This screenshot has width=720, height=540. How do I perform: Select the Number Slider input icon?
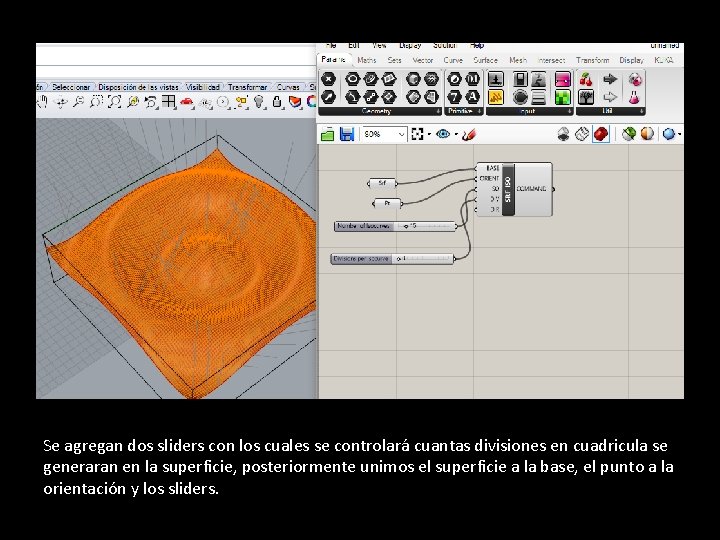[495, 79]
